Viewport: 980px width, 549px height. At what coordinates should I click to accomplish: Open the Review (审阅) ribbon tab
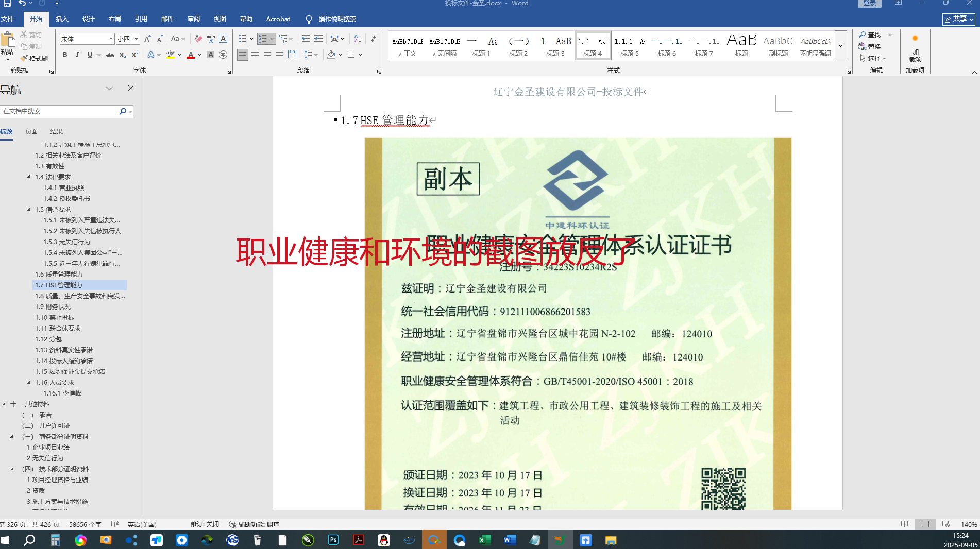click(194, 19)
